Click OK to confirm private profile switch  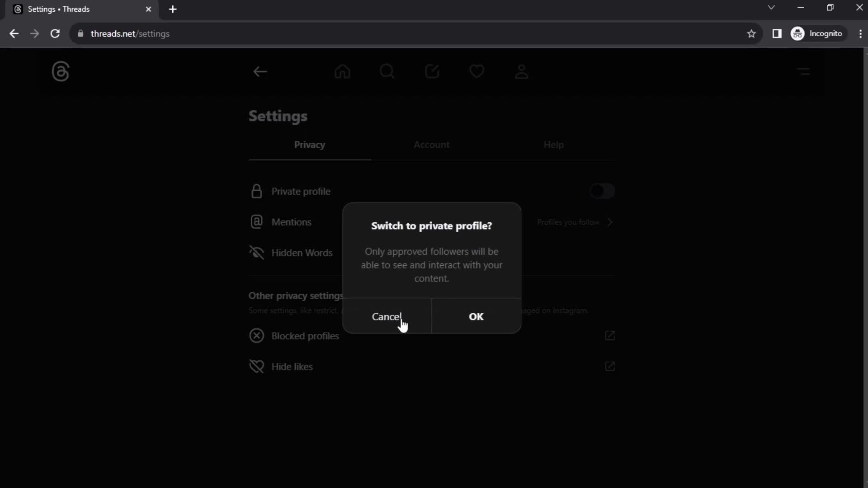(x=476, y=316)
